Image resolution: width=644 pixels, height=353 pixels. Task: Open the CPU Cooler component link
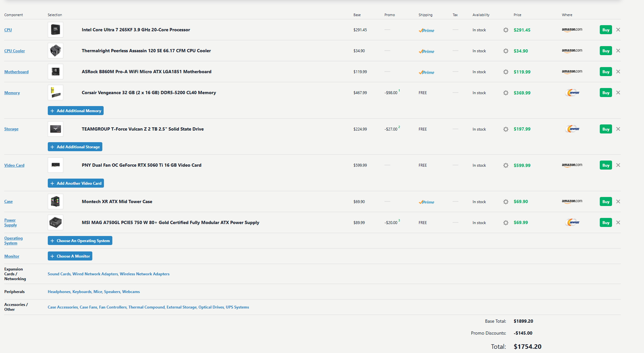click(15, 51)
